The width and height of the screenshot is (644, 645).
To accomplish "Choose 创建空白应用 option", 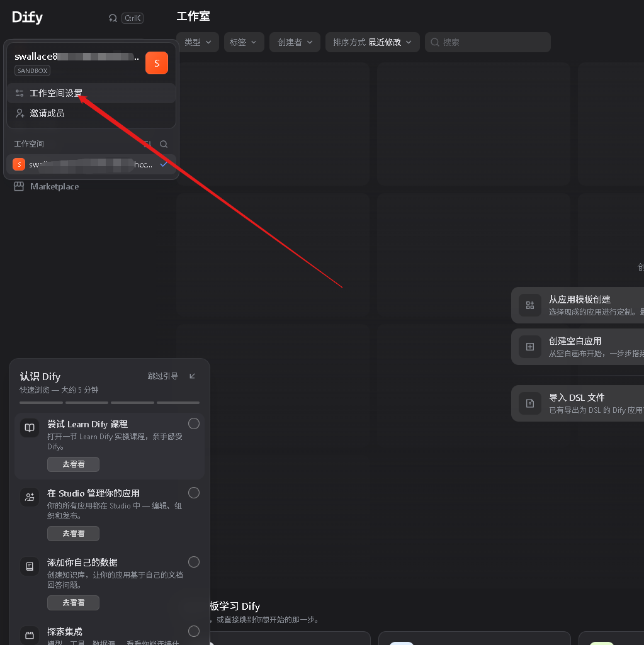I will [x=577, y=347].
